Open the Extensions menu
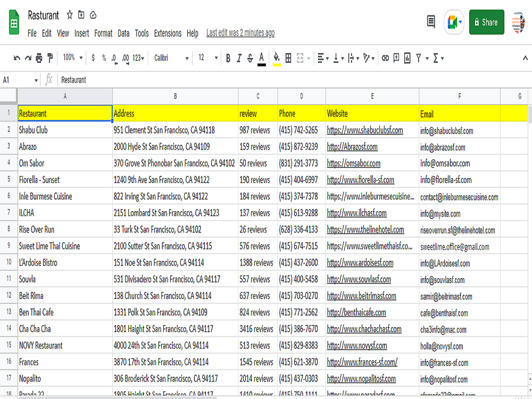Image resolution: width=532 pixels, height=399 pixels. click(x=168, y=33)
